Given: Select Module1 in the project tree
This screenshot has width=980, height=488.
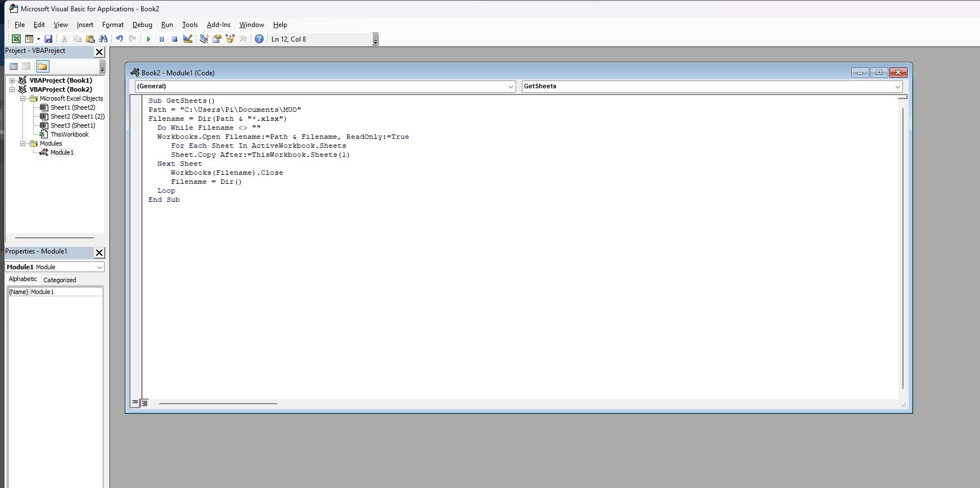Looking at the screenshot, I should [62, 152].
